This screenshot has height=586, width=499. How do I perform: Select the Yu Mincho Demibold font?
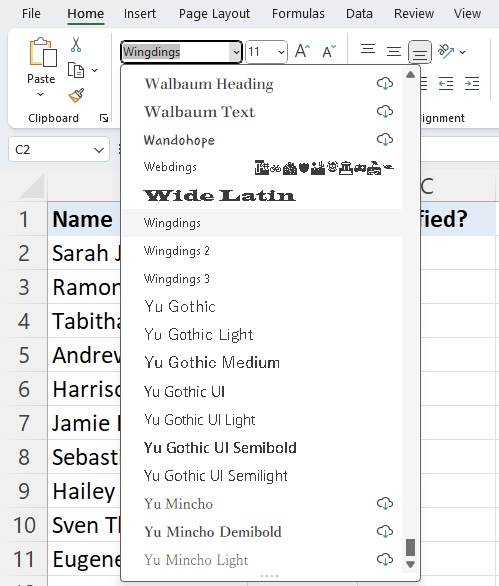pyautogui.click(x=262, y=531)
